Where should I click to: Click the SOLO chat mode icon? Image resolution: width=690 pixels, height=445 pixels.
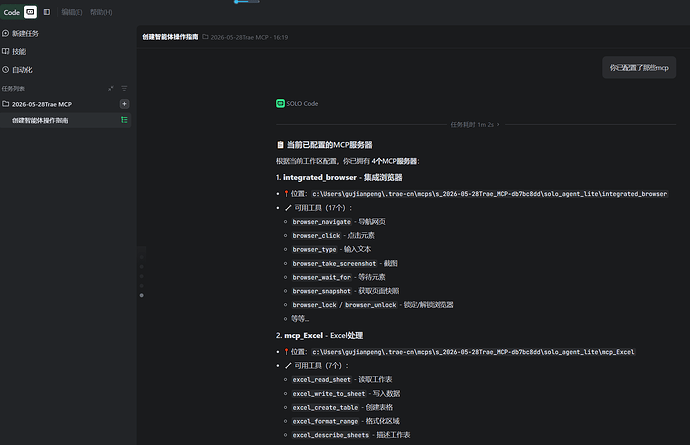click(x=30, y=12)
